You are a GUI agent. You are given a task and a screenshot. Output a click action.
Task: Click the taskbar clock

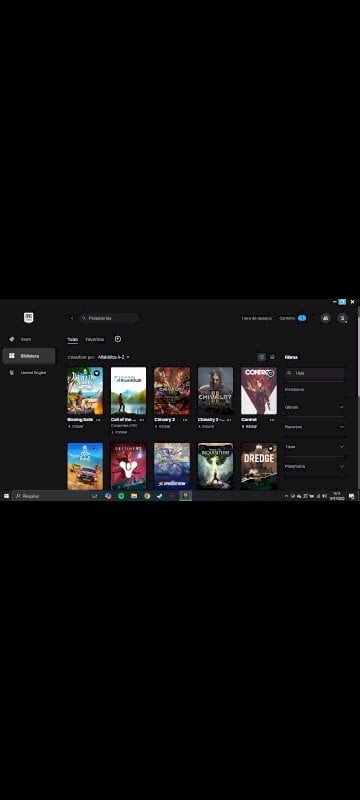click(x=337, y=496)
